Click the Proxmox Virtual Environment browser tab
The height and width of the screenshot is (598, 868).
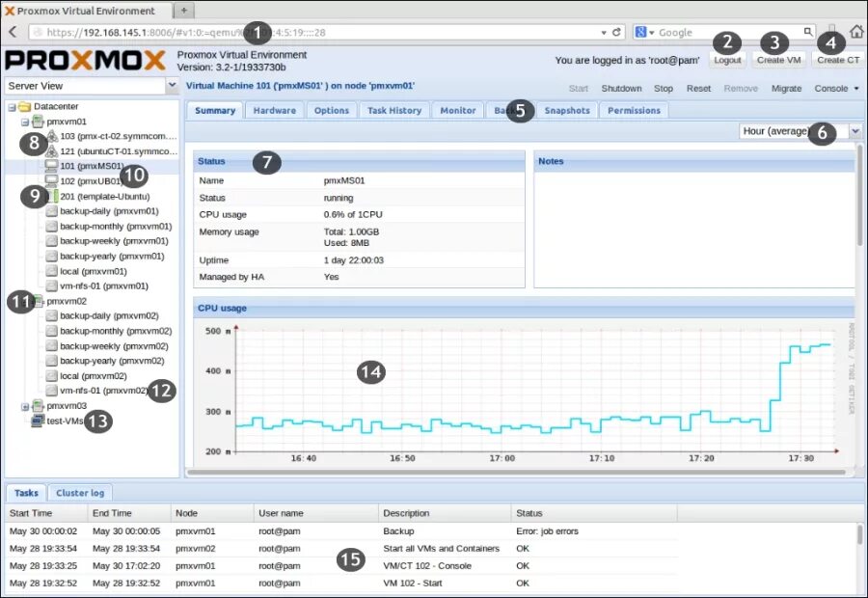coord(86,10)
